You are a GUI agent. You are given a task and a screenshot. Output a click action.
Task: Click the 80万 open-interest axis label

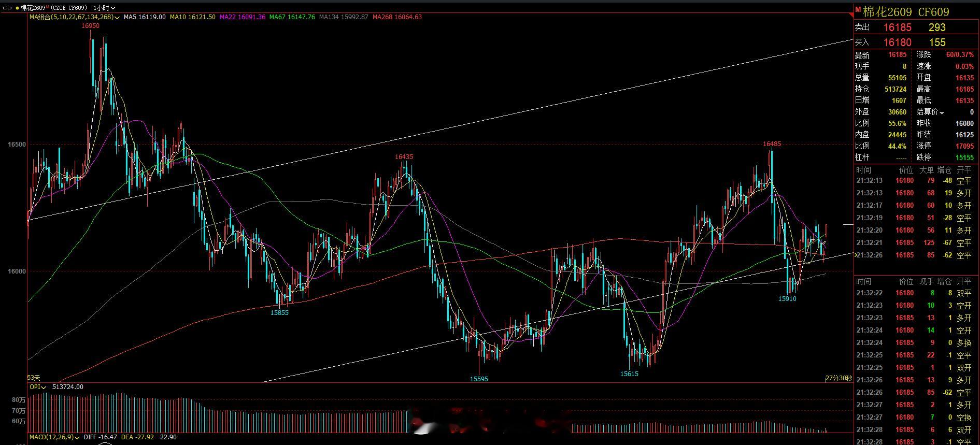click(19, 400)
